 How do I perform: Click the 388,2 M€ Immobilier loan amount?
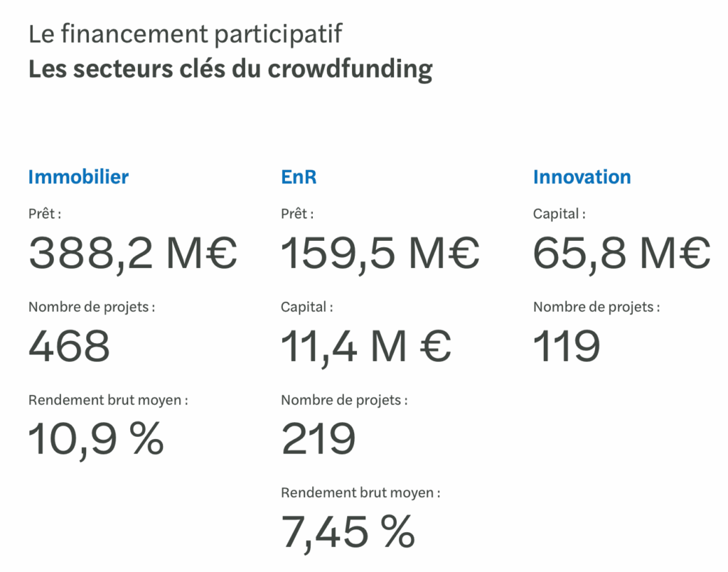[x=133, y=254]
